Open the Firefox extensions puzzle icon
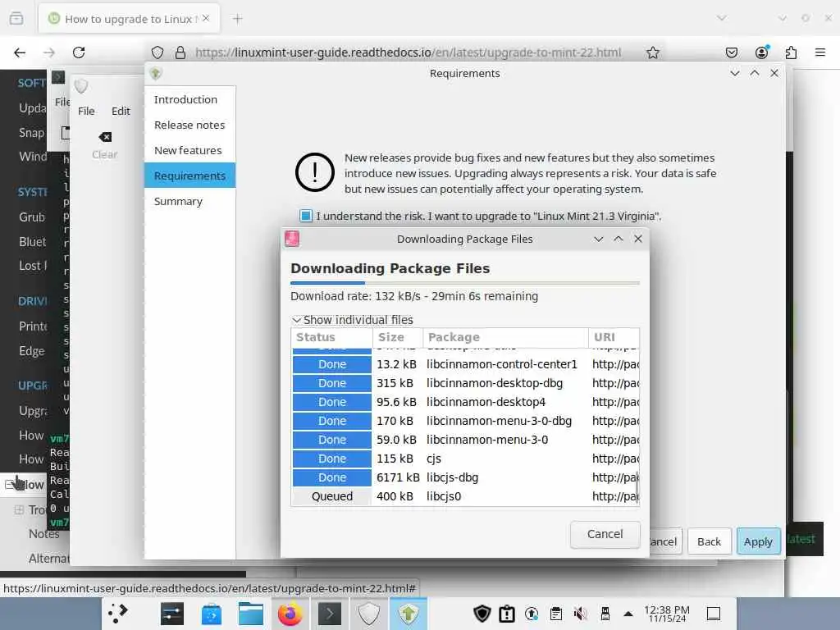The image size is (840, 630). point(791,52)
